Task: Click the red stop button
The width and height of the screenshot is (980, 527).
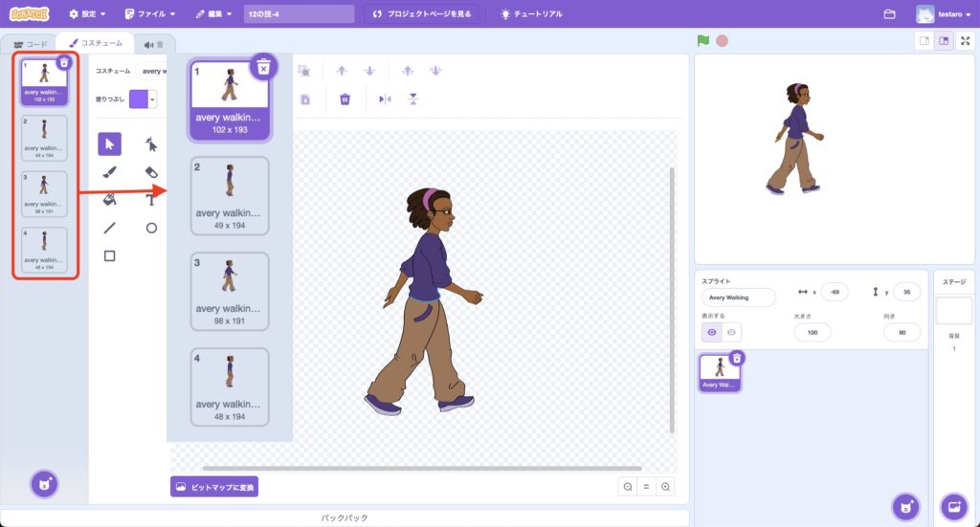Action: click(722, 40)
